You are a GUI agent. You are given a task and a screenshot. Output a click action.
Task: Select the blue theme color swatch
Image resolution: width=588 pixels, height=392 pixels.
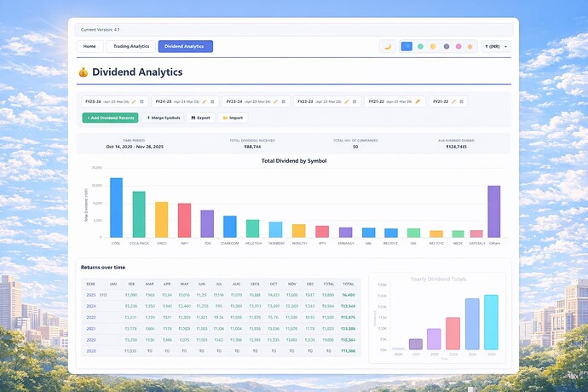click(406, 46)
